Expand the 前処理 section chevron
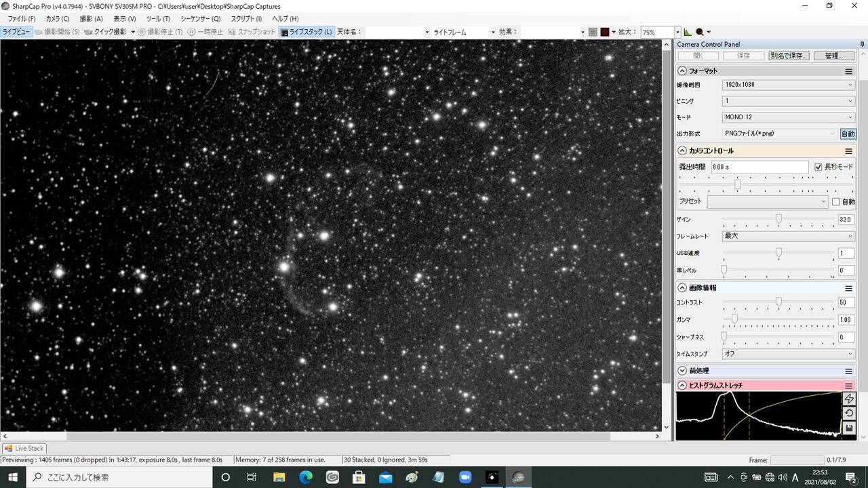 tap(682, 371)
